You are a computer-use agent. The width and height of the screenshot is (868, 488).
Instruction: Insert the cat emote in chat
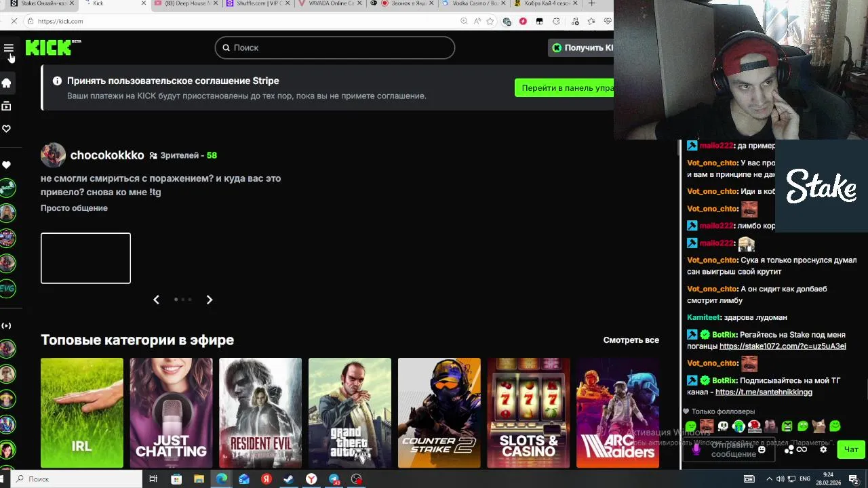(x=819, y=426)
